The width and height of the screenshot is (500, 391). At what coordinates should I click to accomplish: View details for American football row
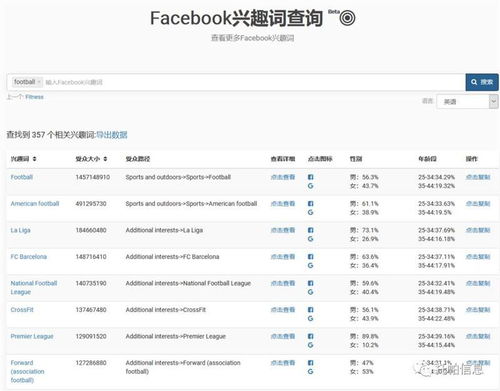coord(283,204)
